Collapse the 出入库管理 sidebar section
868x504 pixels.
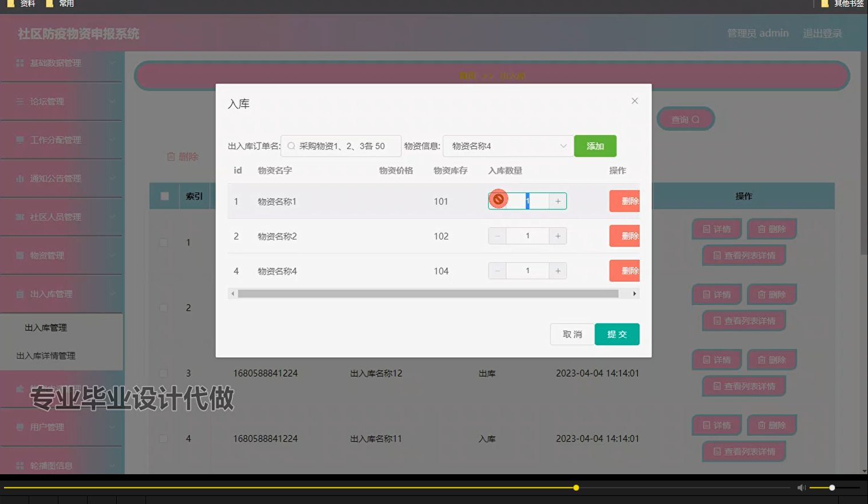click(x=62, y=293)
